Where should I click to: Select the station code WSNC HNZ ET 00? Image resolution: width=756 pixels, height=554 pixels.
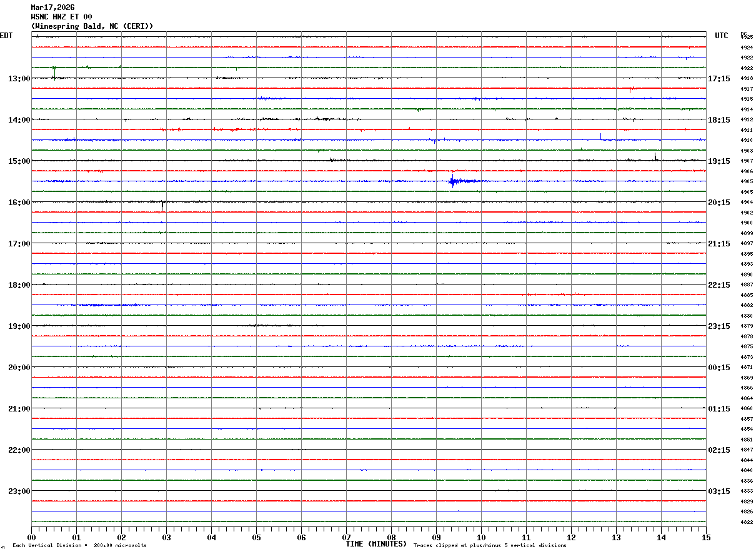[61, 17]
